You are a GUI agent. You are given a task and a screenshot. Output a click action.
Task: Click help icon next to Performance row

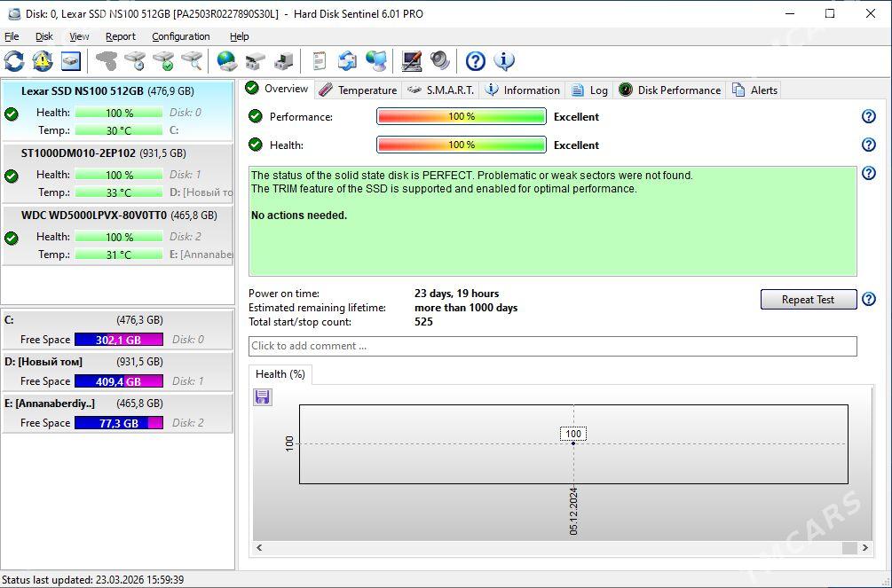pyautogui.click(x=868, y=117)
